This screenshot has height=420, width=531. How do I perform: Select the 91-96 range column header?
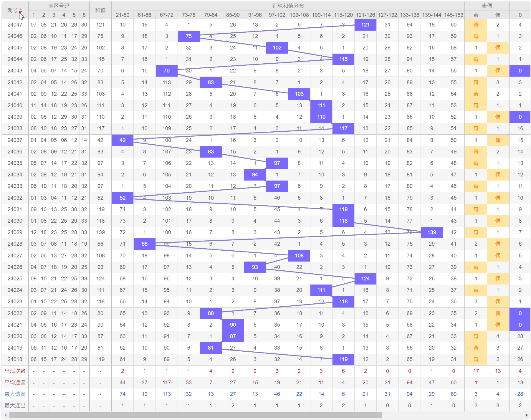click(255, 15)
